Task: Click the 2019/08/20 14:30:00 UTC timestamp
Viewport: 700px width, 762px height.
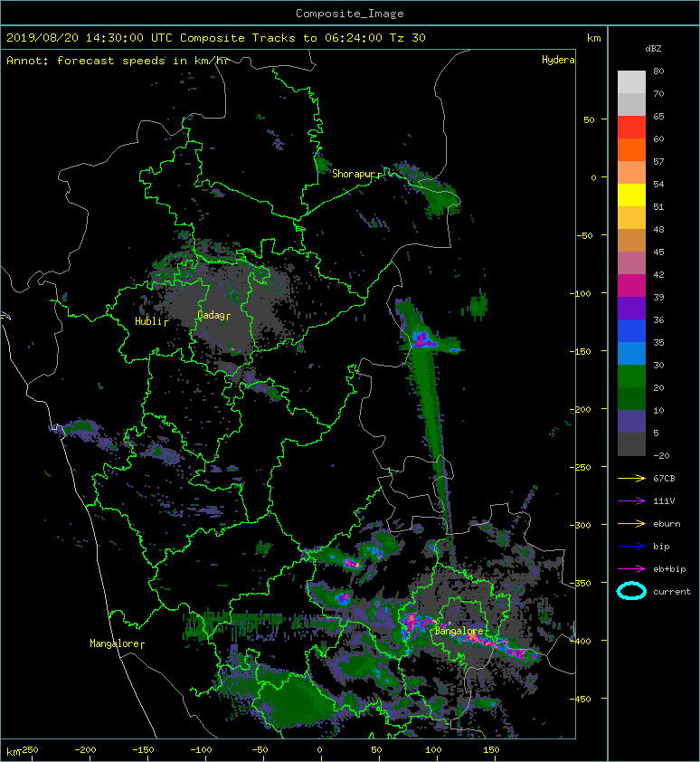Action: point(90,38)
